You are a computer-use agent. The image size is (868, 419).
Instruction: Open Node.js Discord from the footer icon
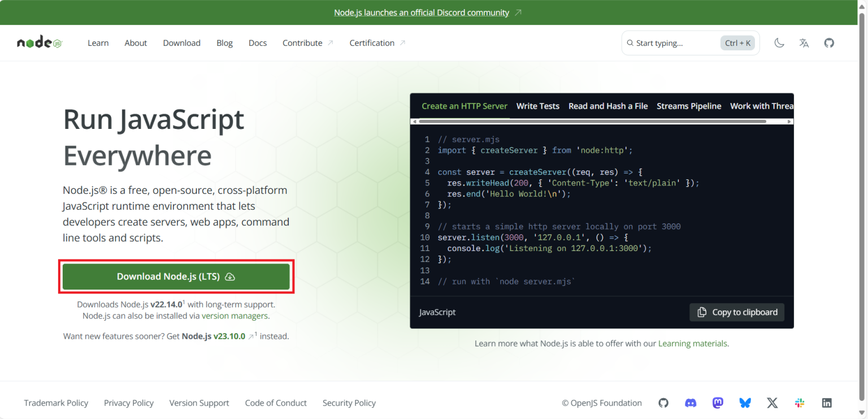[690, 403]
